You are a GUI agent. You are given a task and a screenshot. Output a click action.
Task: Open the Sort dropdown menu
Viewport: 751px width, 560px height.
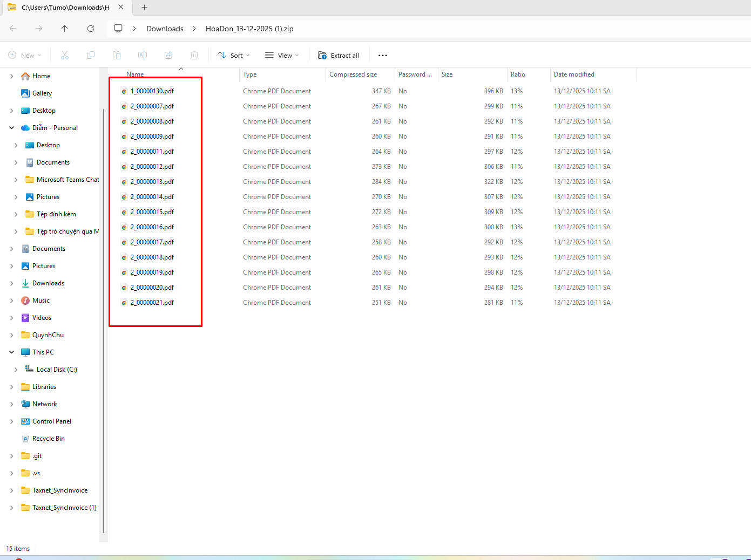(x=233, y=56)
